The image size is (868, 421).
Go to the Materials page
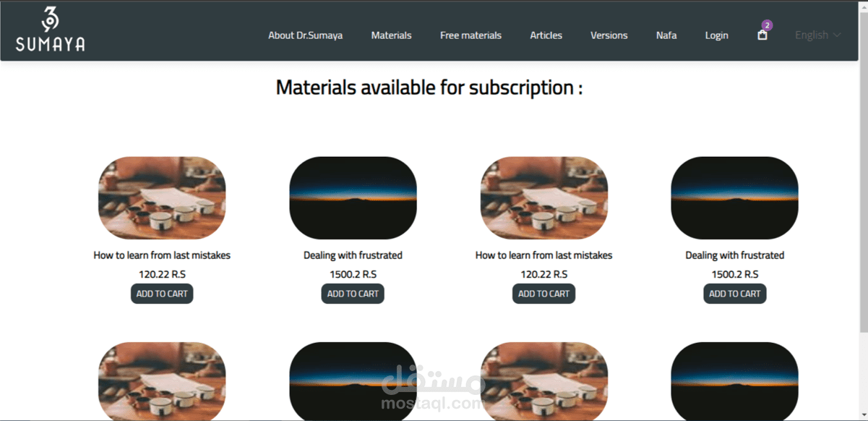click(x=391, y=35)
